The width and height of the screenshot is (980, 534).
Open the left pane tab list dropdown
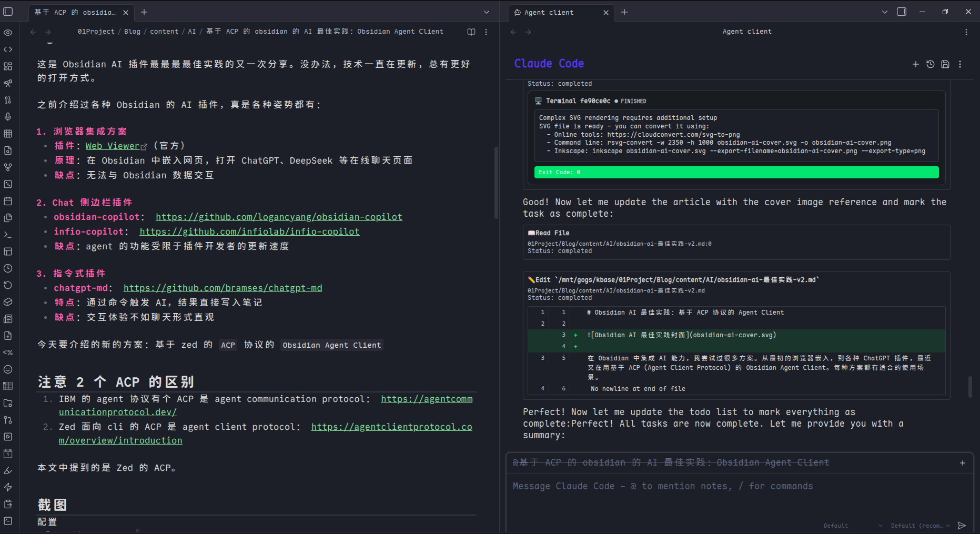(x=487, y=12)
